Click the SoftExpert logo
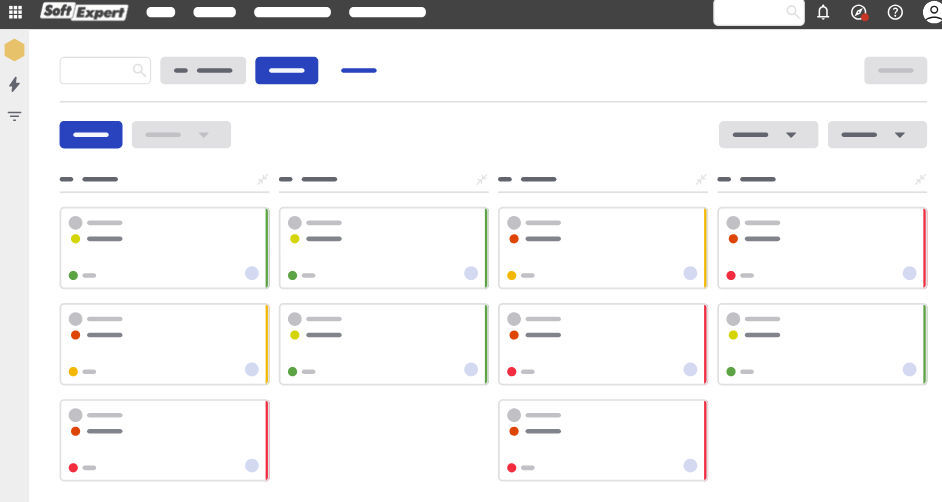 pos(84,12)
